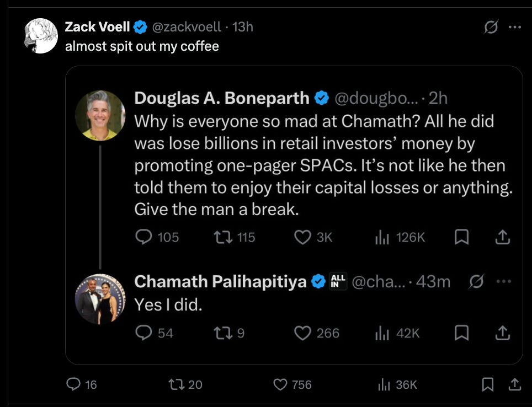Click Douglas A. Boneparth's profile name

tap(222, 98)
